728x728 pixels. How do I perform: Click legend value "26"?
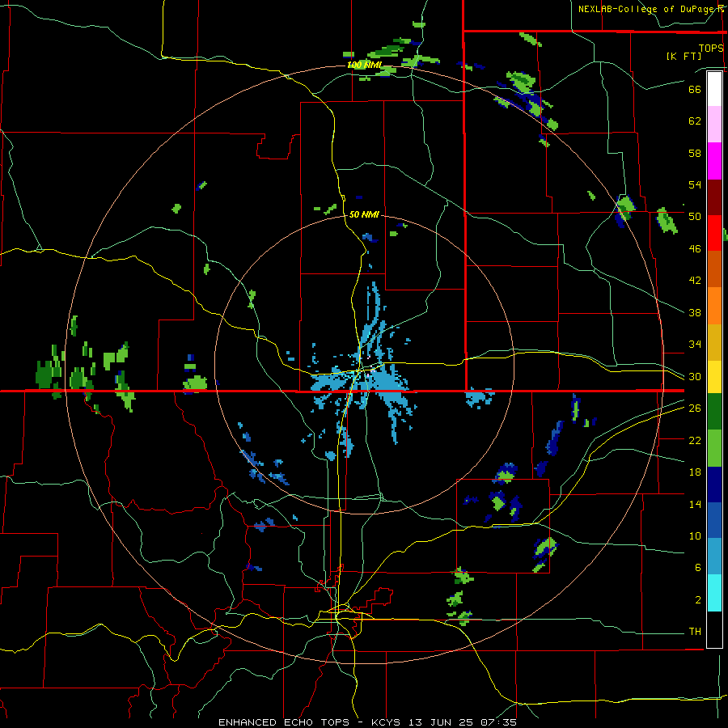point(695,408)
